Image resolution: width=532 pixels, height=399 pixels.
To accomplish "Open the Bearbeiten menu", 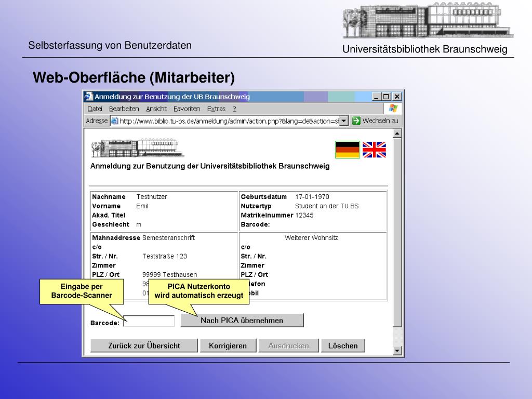I will [x=124, y=109].
